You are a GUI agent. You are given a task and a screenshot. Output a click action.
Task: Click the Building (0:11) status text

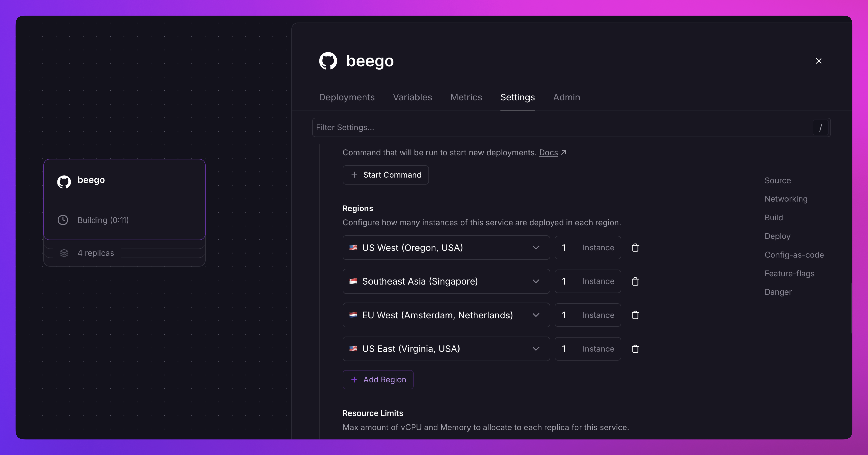pyautogui.click(x=103, y=220)
